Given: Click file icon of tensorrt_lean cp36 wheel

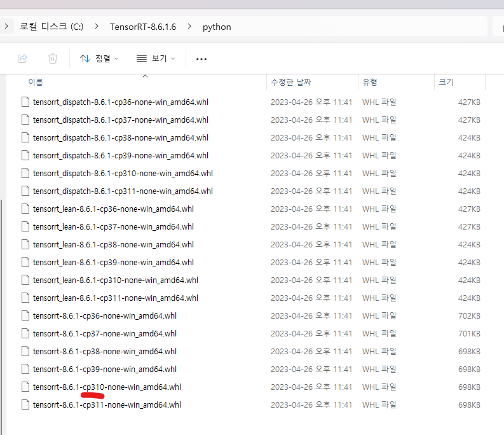Looking at the screenshot, I should click(x=25, y=209).
